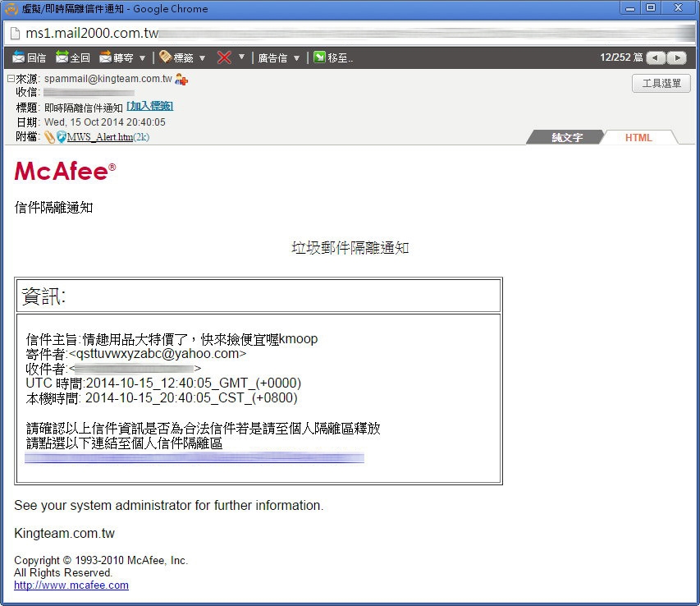Click the page icon in the address bar
The image size is (700, 606).
pyautogui.click(x=15, y=34)
